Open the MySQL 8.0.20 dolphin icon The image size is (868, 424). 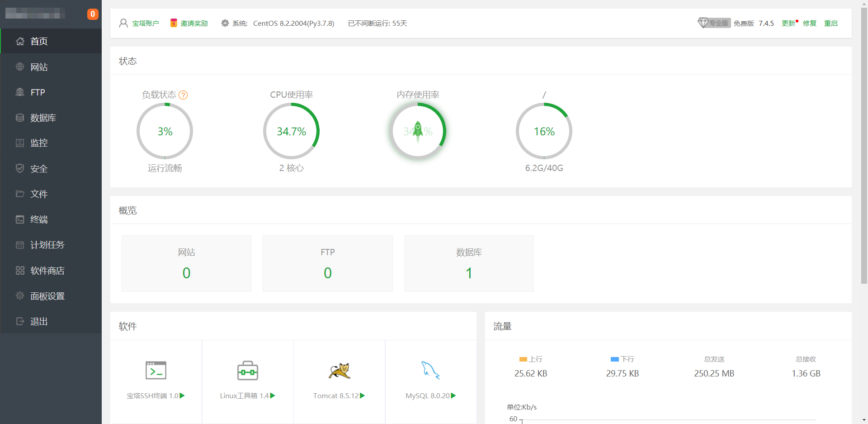click(430, 370)
